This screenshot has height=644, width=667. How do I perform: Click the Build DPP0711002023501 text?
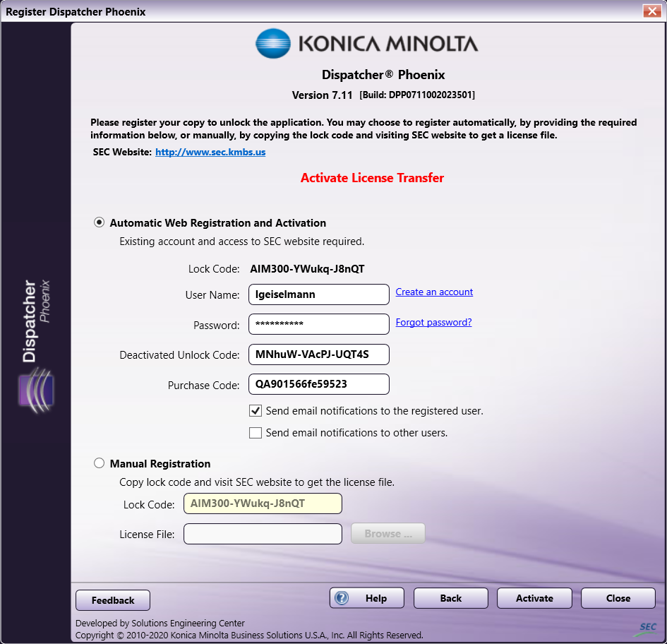(x=417, y=95)
